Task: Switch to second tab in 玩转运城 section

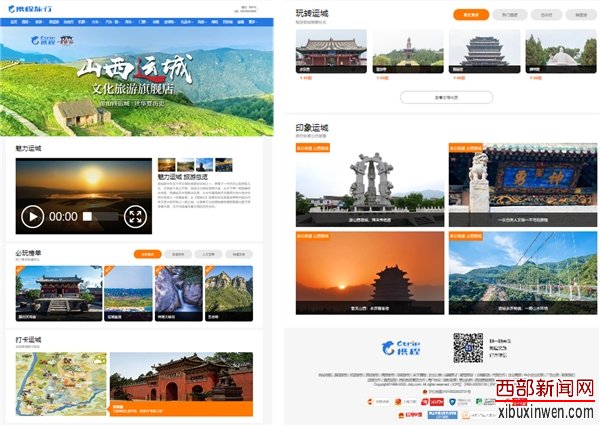Action: click(509, 15)
